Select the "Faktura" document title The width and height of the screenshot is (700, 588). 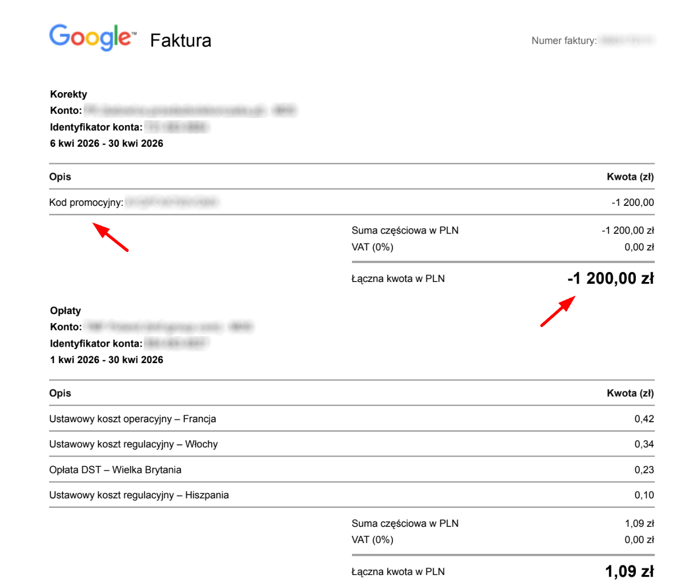coord(181,41)
